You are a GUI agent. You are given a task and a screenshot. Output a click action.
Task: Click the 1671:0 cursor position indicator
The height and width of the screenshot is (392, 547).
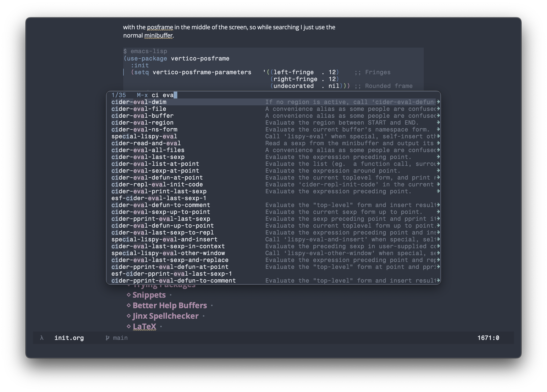[488, 338]
